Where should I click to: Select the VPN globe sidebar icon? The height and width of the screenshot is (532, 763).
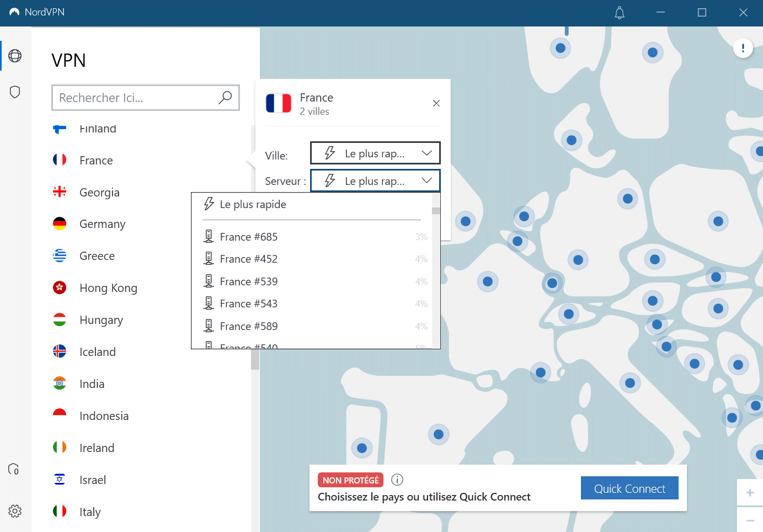click(15, 56)
